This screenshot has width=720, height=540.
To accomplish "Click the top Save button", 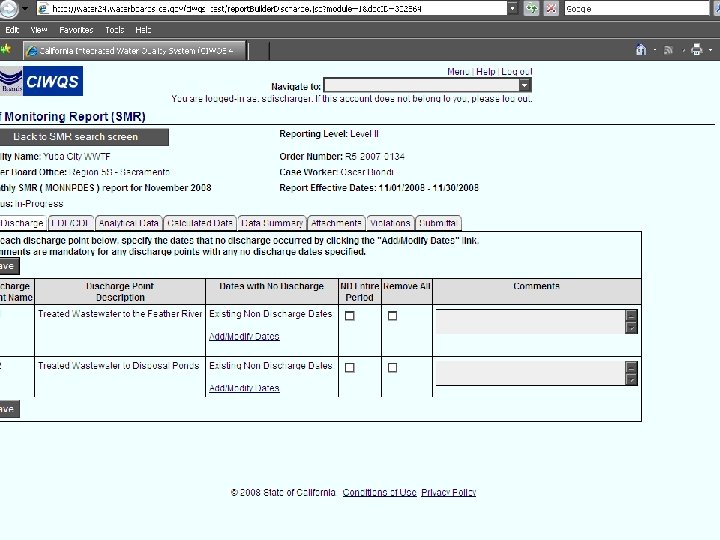I will pyautogui.click(x=9, y=266).
